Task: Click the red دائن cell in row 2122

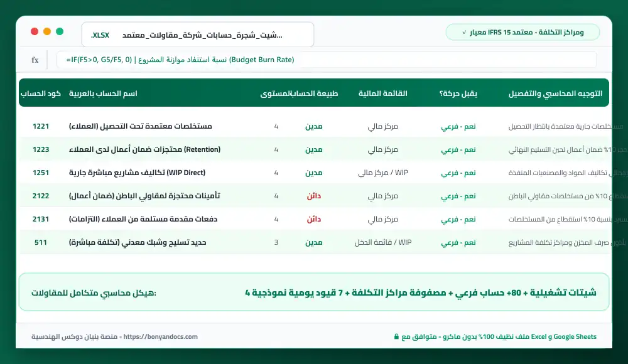Action: pyautogui.click(x=314, y=196)
